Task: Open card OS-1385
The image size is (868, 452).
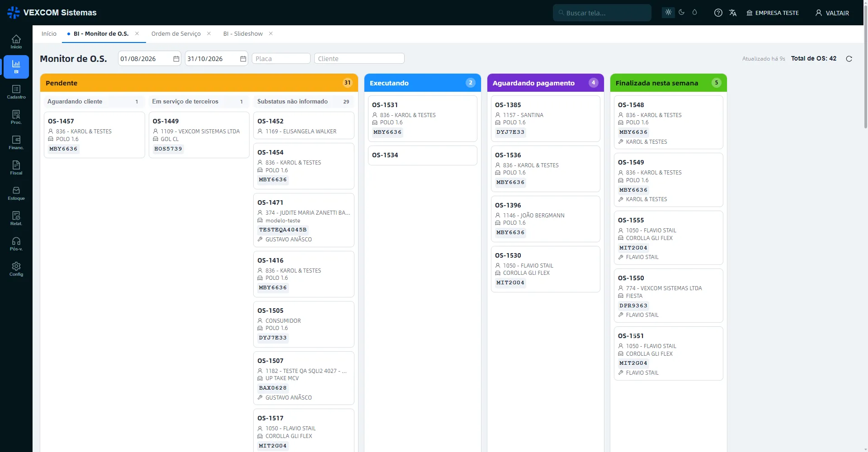Action: click(x=546, y=118)
